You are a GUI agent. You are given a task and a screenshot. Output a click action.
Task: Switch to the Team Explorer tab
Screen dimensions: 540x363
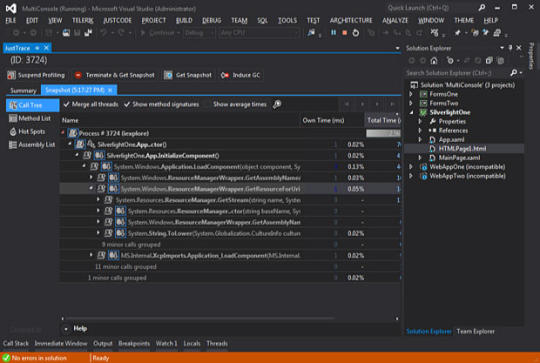click(475, 331)
